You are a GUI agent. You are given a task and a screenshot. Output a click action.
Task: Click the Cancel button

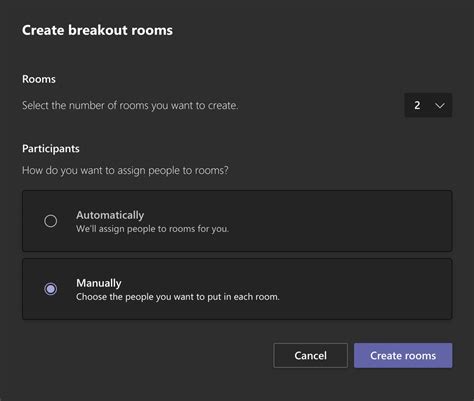[x=310, y=355]
